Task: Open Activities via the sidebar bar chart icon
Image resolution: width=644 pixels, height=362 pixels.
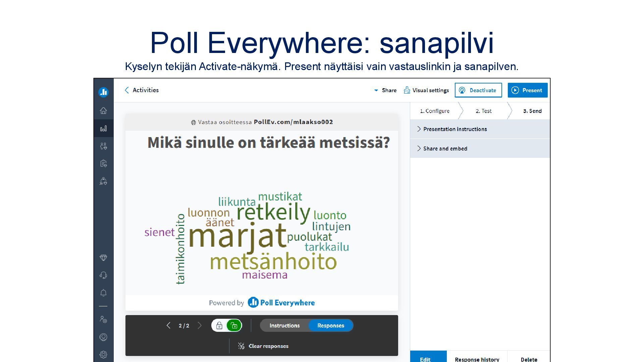Action: click(103, 128)
